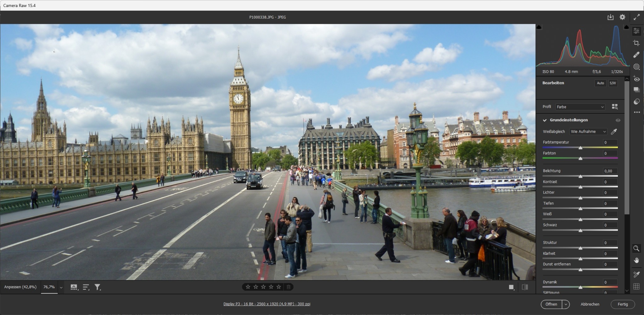This screenshot has width=644, height=315.
Task: Open the Display P3 workflow settings link
Action: 266,304
